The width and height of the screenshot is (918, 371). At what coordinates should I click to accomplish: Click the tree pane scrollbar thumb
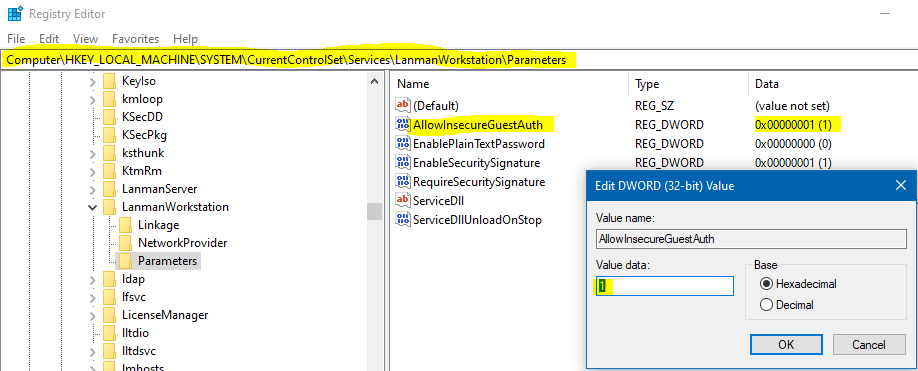[x=375, y=211]
